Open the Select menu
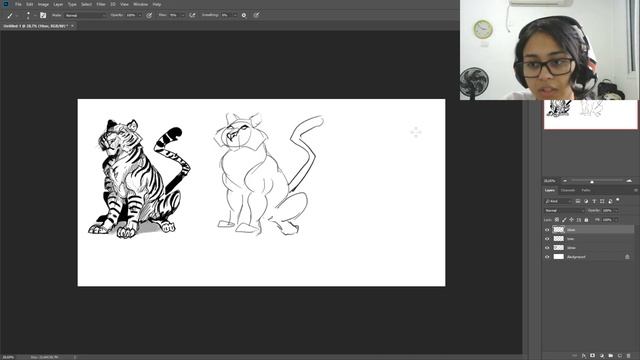This screenshot has height=360, width=640. (x=87, y=4)
